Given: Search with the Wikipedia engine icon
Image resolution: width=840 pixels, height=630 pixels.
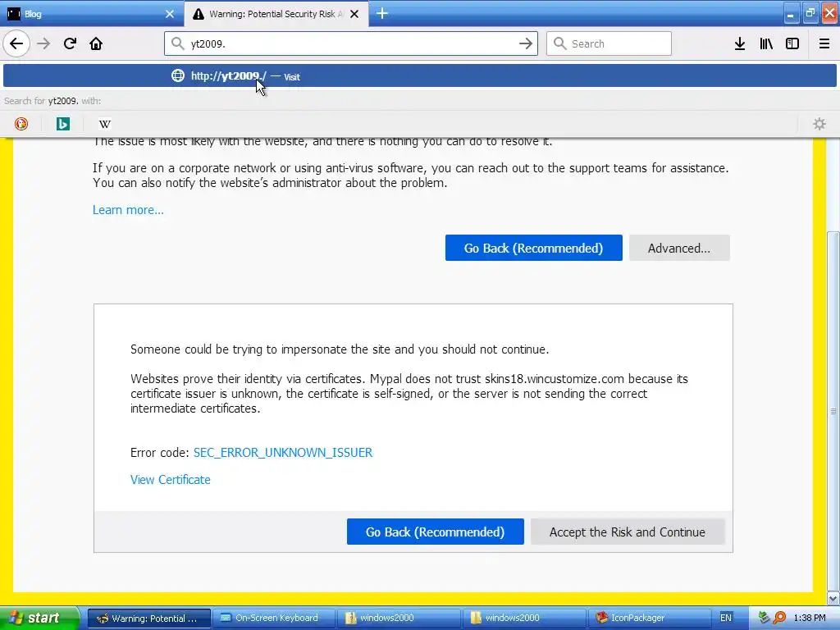Looking at the screenshot, I should 105,124.
